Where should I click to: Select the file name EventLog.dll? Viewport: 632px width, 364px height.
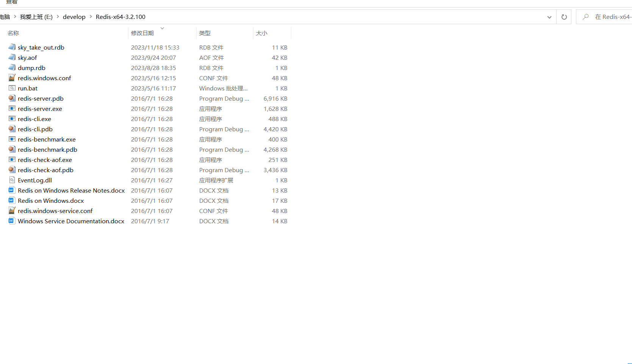35,180
